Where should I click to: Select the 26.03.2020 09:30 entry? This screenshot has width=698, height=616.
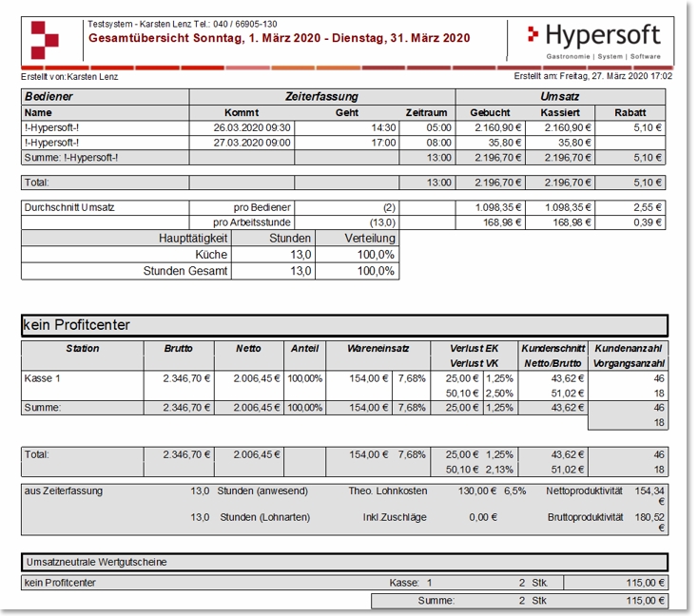[x=251, y=127]
